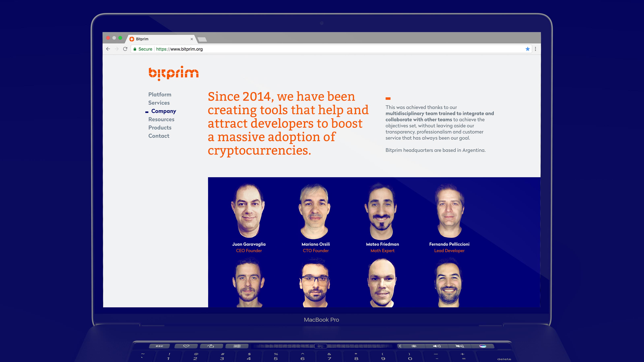The height and width of the screenshot is (362, 644).
Task: Click the green Secure padlock icon
Action: click(x=135, y=49)
